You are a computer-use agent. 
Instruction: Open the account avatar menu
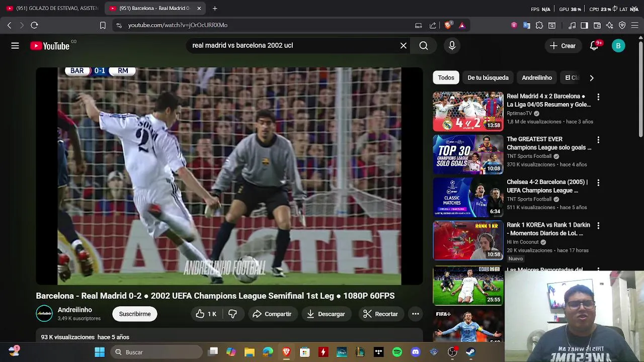point(618,46)
